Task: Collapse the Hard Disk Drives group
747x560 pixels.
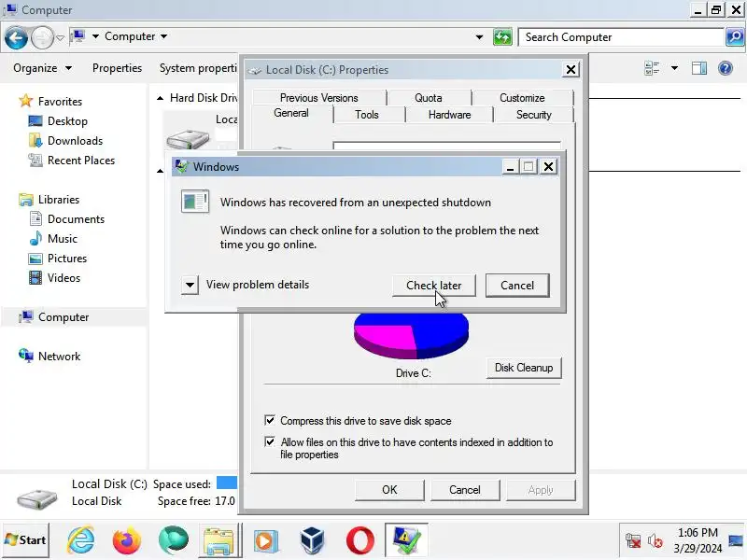Action: 160,98
